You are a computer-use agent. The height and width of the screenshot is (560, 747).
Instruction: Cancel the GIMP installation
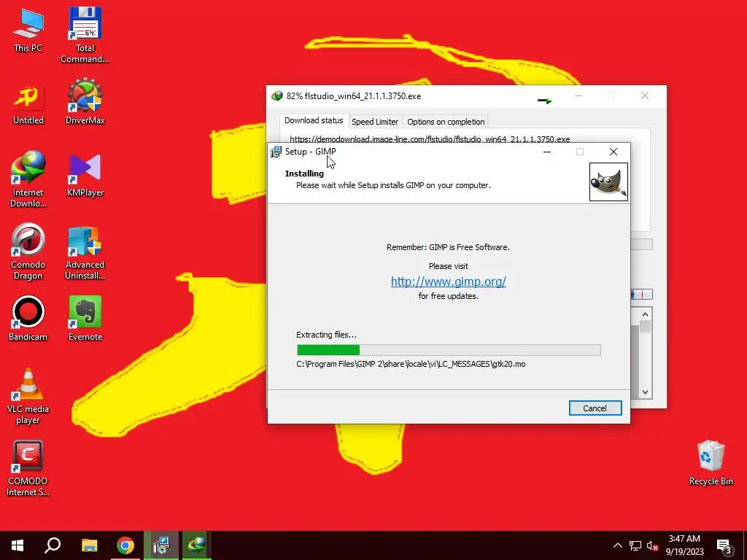595,408
